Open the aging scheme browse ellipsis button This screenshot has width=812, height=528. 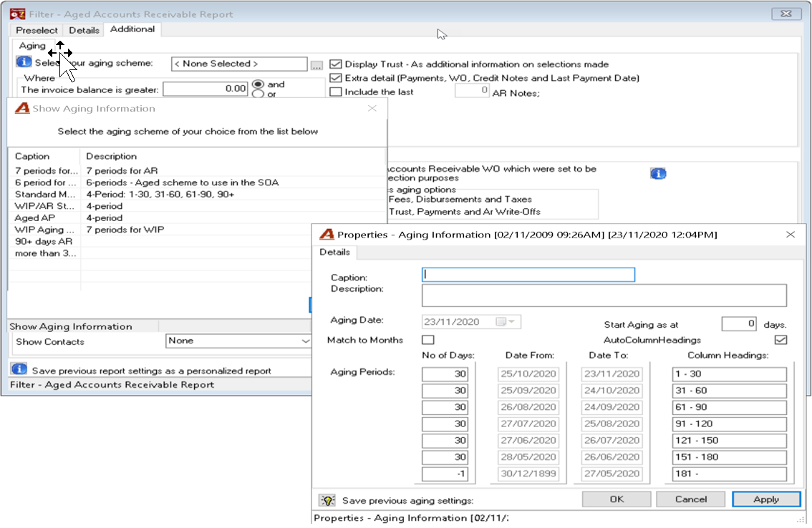click(316, 64)
